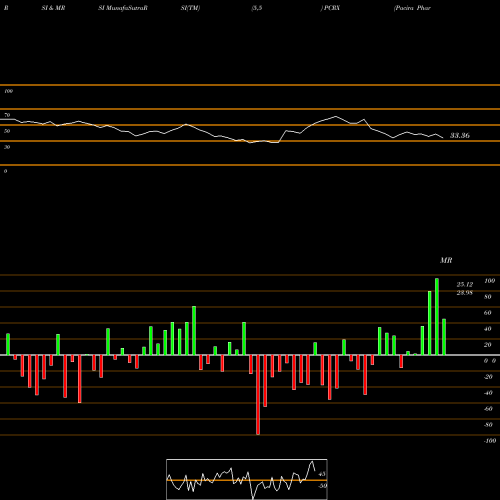
Task: Click the MR chart title label
Action: [446, 260]
